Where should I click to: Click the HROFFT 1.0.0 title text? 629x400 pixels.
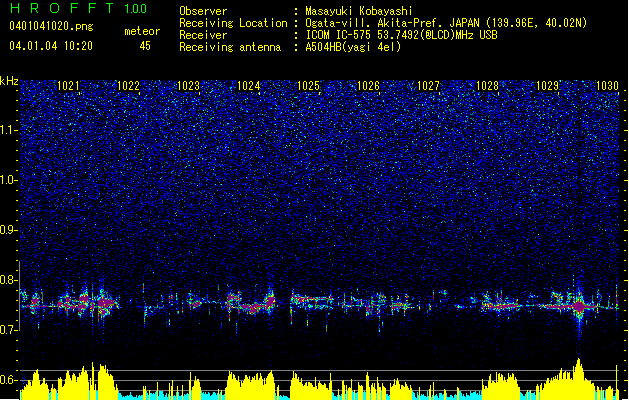click(x=78, y=8)
